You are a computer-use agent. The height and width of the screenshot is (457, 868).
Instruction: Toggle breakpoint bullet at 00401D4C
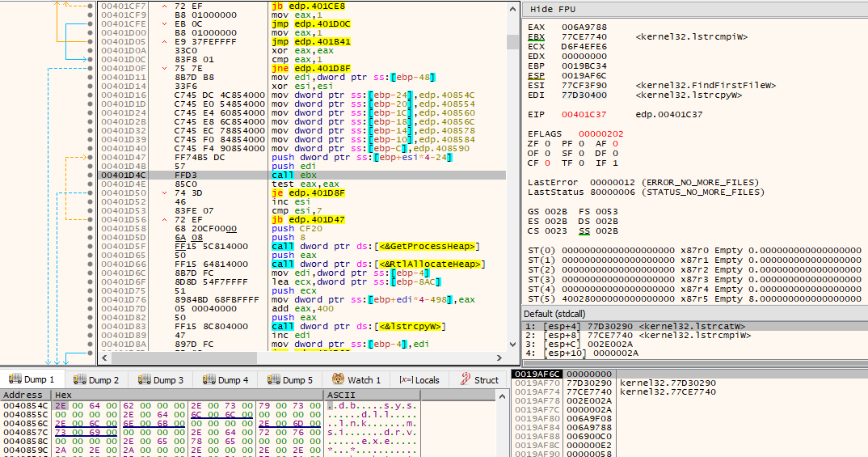[x=91, y=175]
